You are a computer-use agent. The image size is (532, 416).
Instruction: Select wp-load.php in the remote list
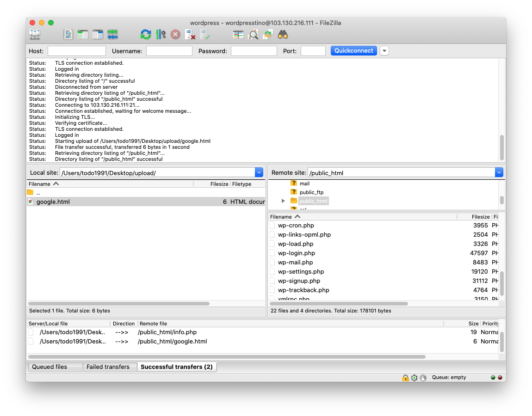[384, 244]
